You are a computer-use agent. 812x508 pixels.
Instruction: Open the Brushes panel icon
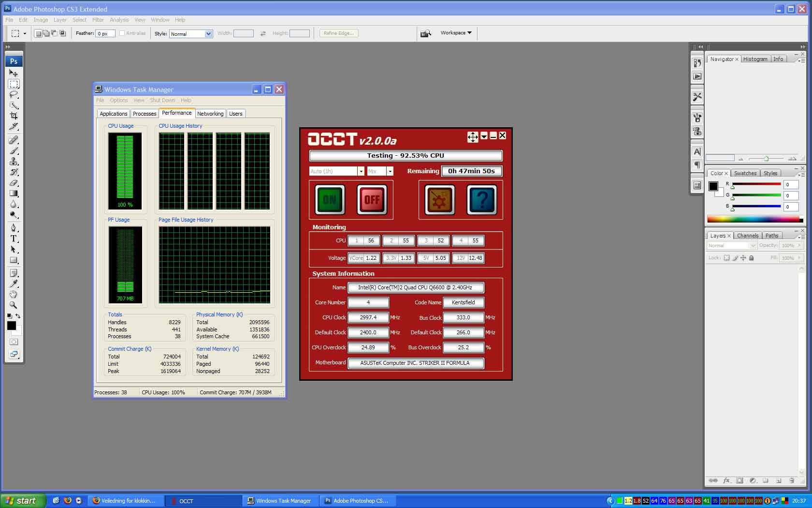coord(697,118)
